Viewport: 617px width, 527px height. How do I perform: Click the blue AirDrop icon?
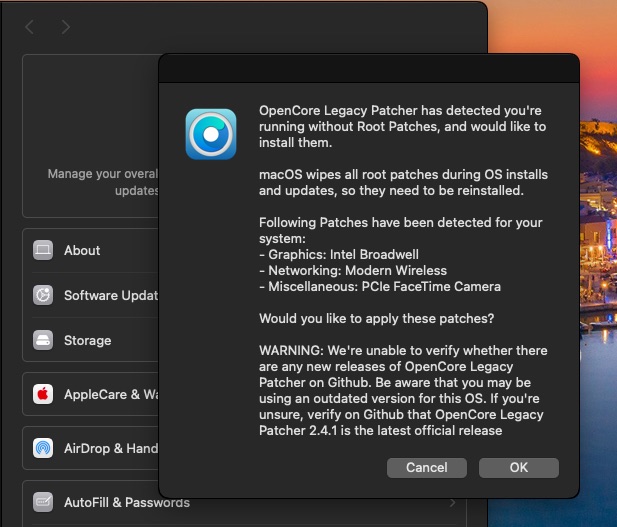(43, 448)
